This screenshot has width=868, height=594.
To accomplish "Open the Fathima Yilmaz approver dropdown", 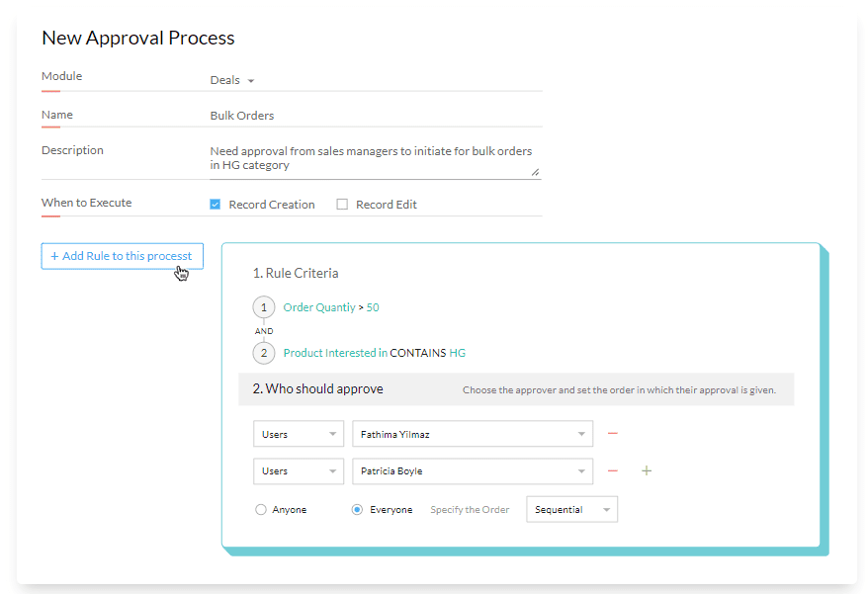I will (x=473, y=434).
